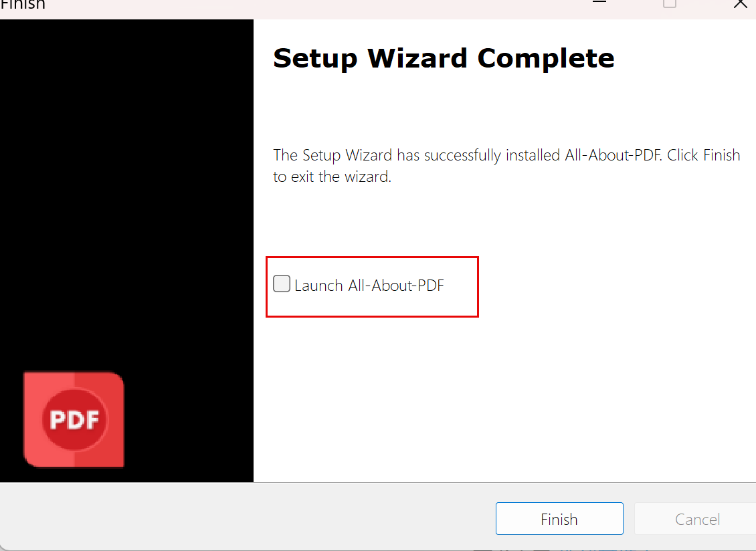Maximize the installer window

point(669,3)
